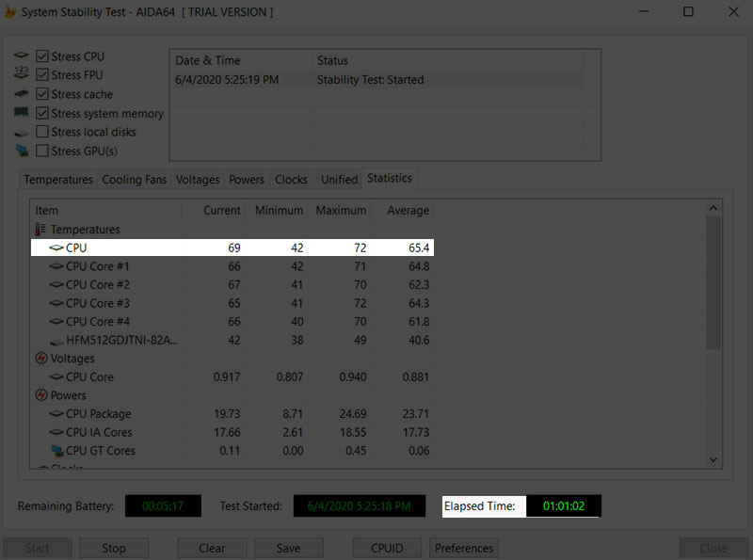The image size is (753, 560).
Task: Select the 'CPU Package' row label
Action: pos(99,413)
